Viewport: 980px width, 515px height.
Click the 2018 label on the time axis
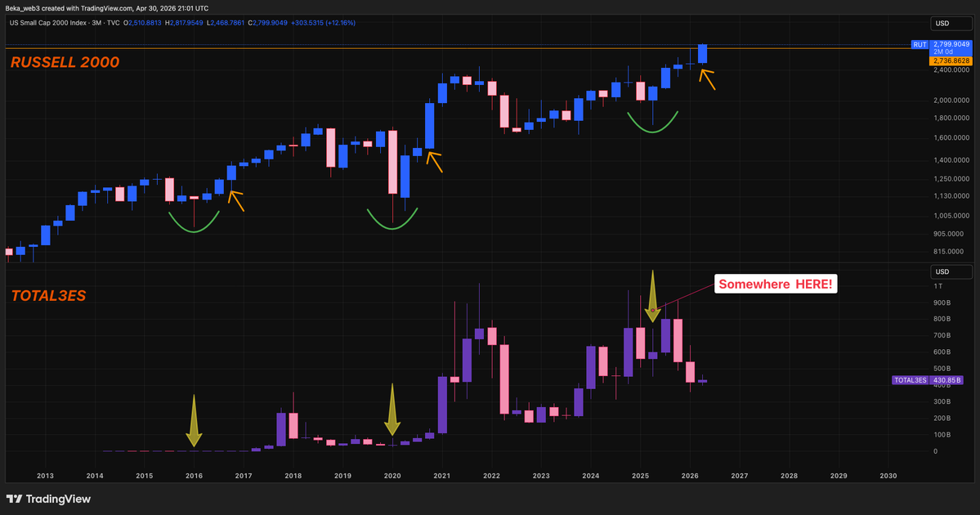293,476
